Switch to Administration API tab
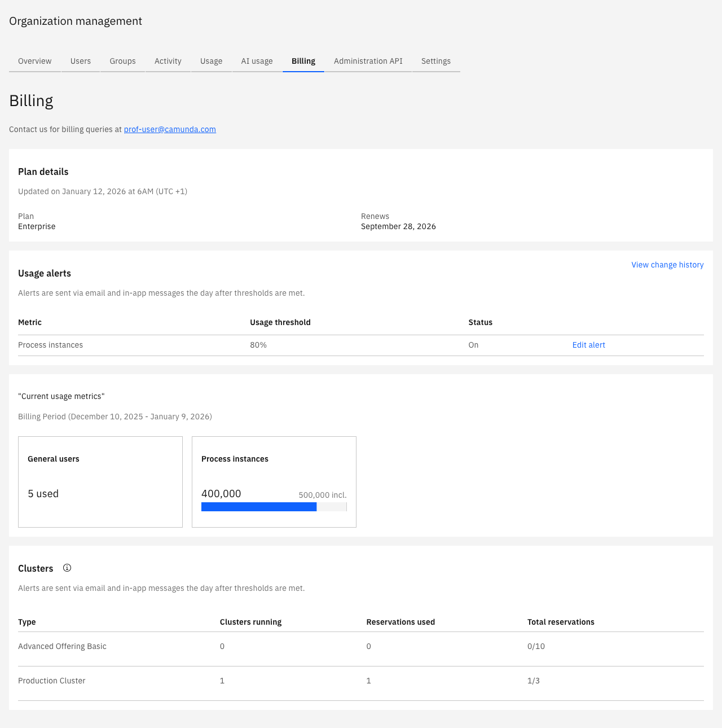Viewport: 722px width, 728px height. pyautogui.click(x=368, y=61)
